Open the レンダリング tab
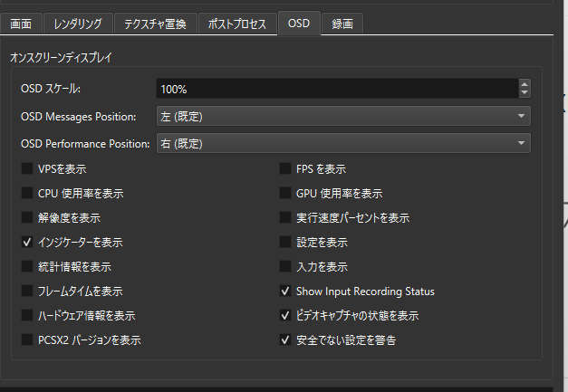Viewport: 568px width, 392px height. point(78,24)
